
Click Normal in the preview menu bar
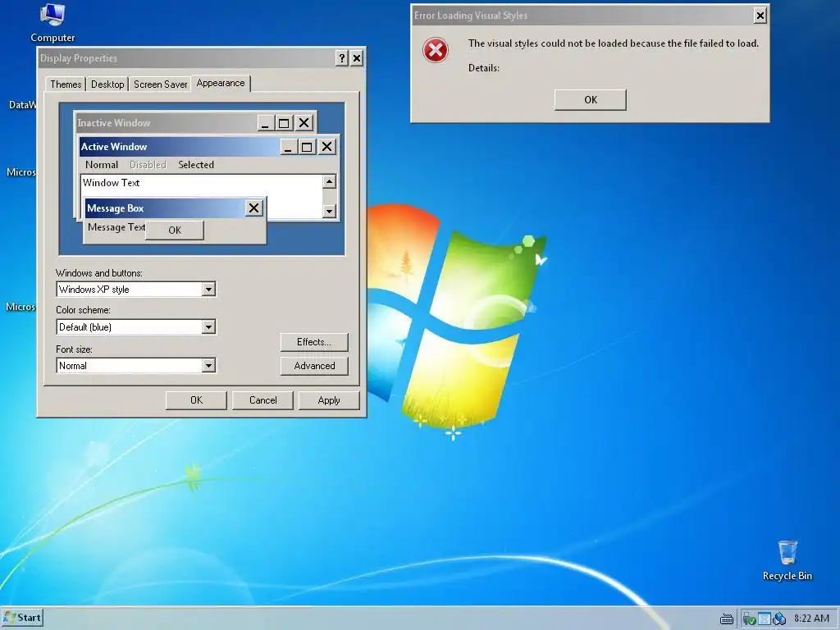click(x=101, y=164)
